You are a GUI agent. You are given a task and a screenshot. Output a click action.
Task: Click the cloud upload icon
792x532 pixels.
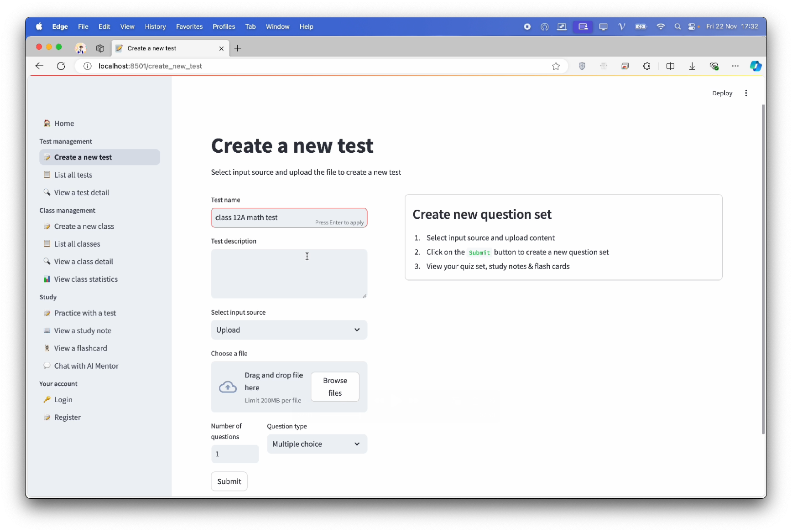click(228, 387)
